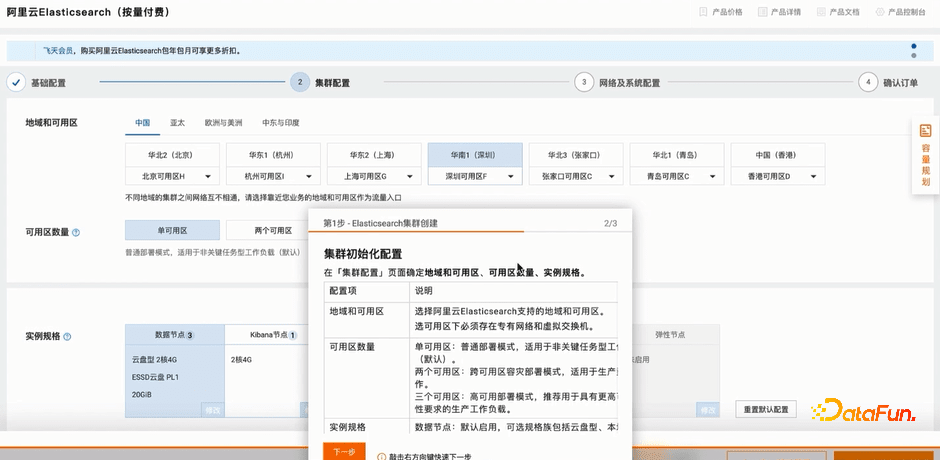940x460 pixels.
Task: Click the ESSD云盘 PL1 spec text
Action: point(155,377)
